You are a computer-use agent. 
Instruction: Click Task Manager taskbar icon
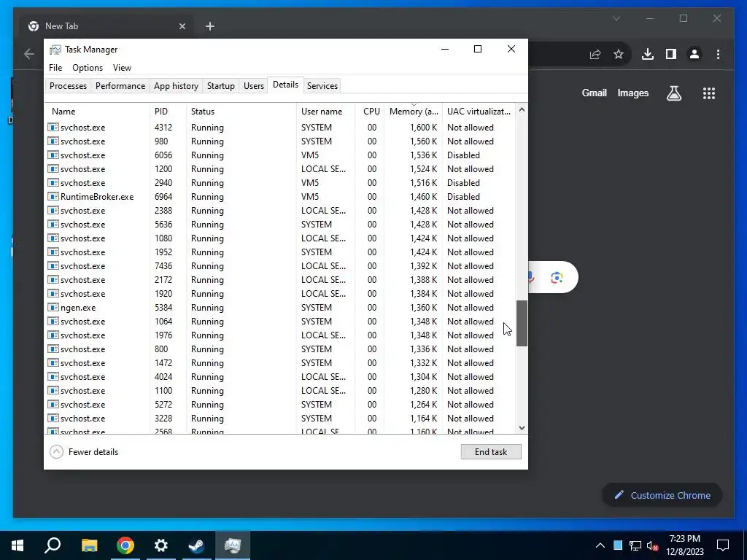233,545
